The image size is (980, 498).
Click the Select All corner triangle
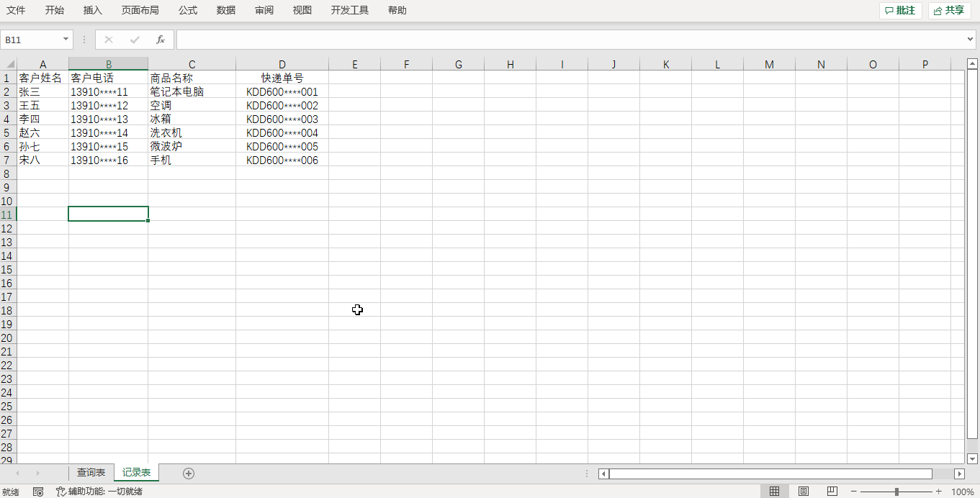pos(10,64)
